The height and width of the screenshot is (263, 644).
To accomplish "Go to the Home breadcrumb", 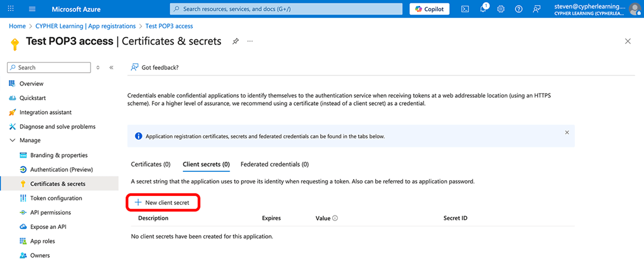I will point(17,26).
